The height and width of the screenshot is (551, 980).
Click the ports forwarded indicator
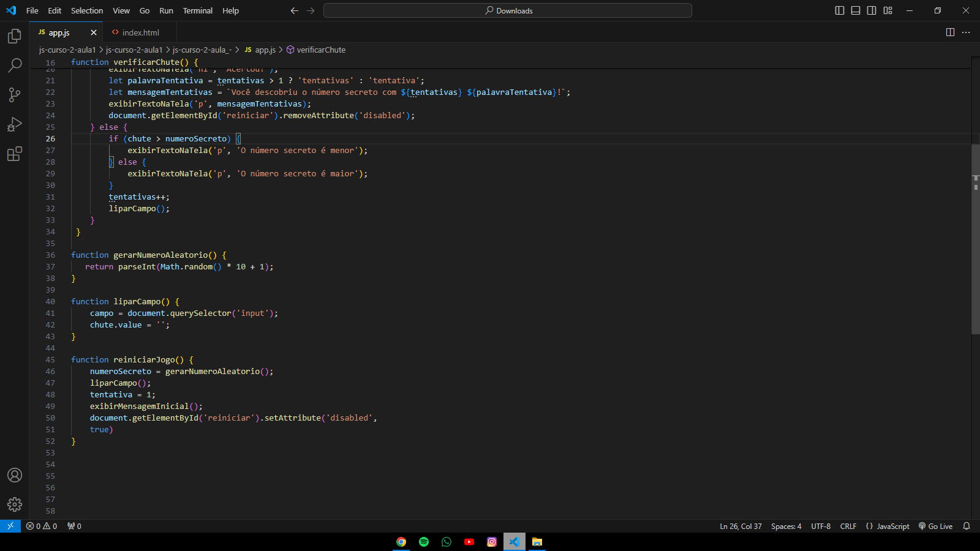click(x=74, y=526)
